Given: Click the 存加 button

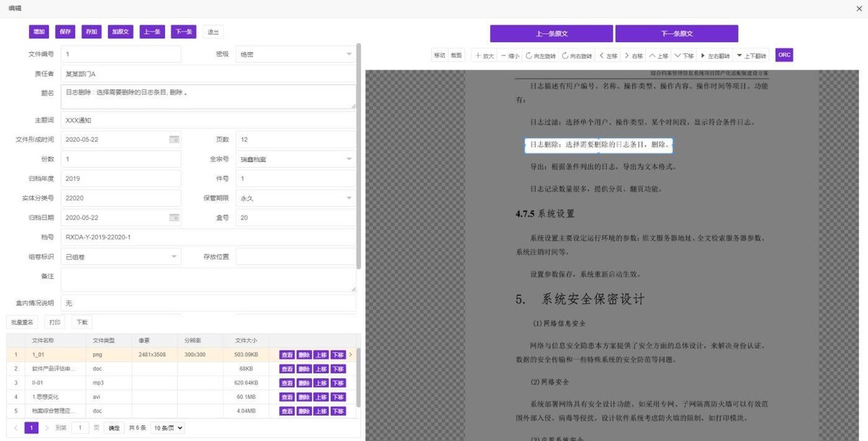Looking at the screenshot, I should point(91,32).
